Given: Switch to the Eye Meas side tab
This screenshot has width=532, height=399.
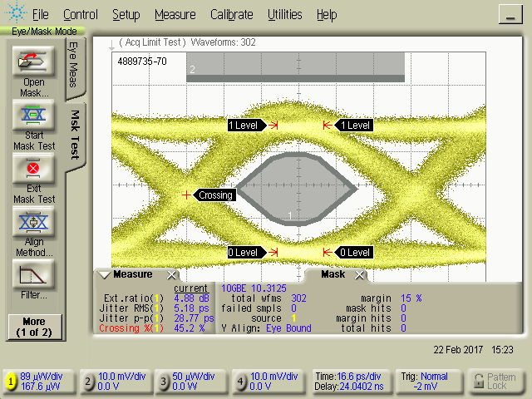Looking at the screenshot, I should coord(74,65).
